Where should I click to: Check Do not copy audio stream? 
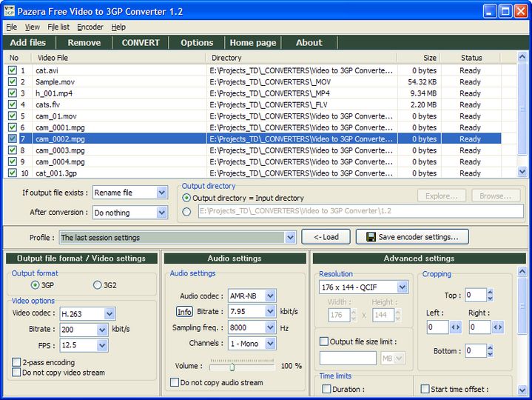point(175,382)
